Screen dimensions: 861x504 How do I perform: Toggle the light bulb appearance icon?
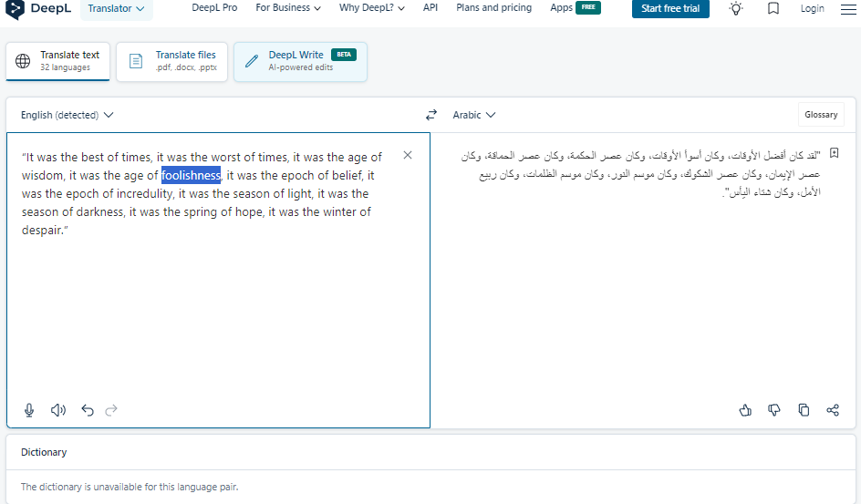[736, 8]
